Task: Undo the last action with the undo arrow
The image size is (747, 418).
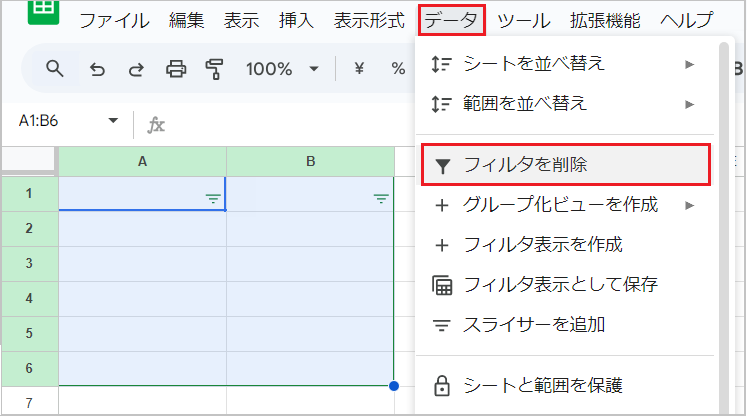Action: (97, 70)
